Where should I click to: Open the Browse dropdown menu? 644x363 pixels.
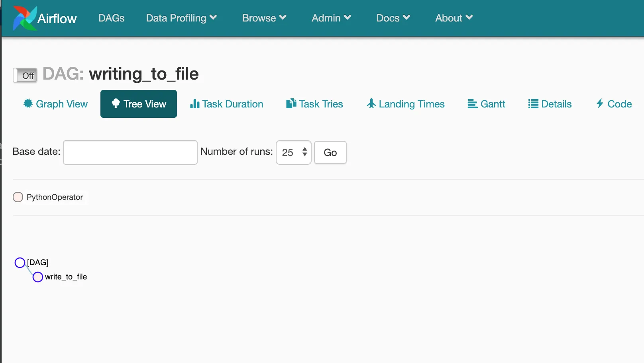click(x=264, y=18)
